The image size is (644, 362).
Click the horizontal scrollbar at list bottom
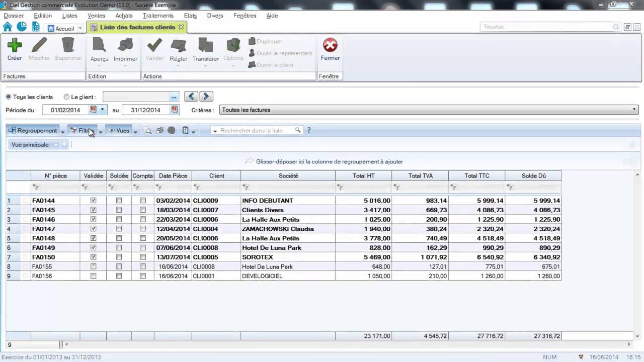[x=347, y=345]
